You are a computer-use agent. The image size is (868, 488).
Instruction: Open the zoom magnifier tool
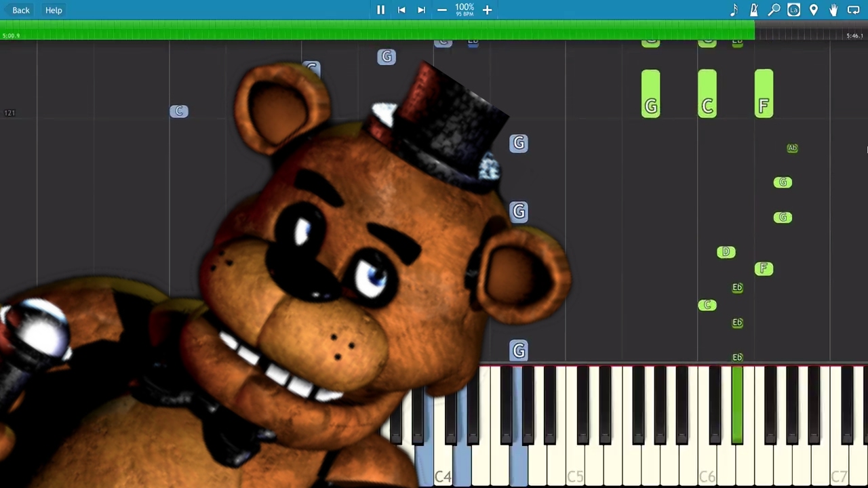point(774,10)
